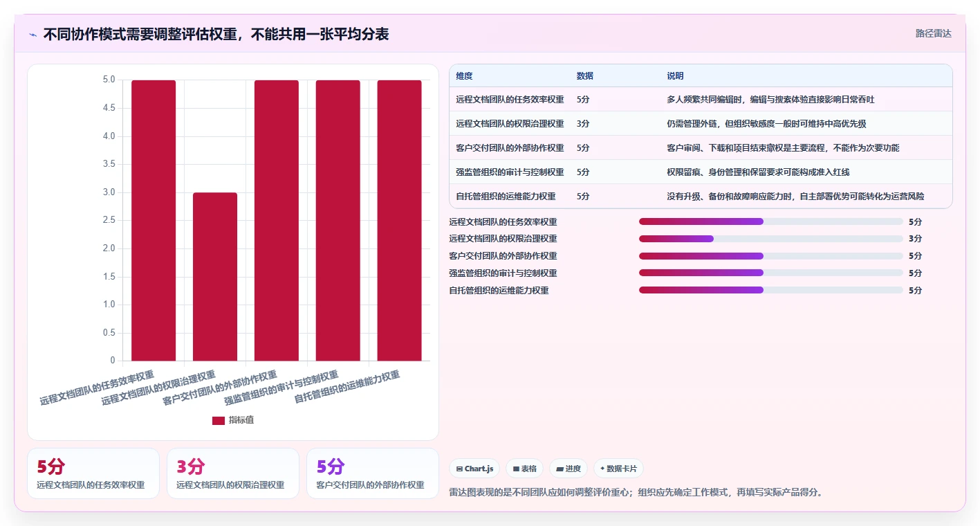
Task: Click the 3分 value beside the progress bars
Action: (x=915, y=239)
